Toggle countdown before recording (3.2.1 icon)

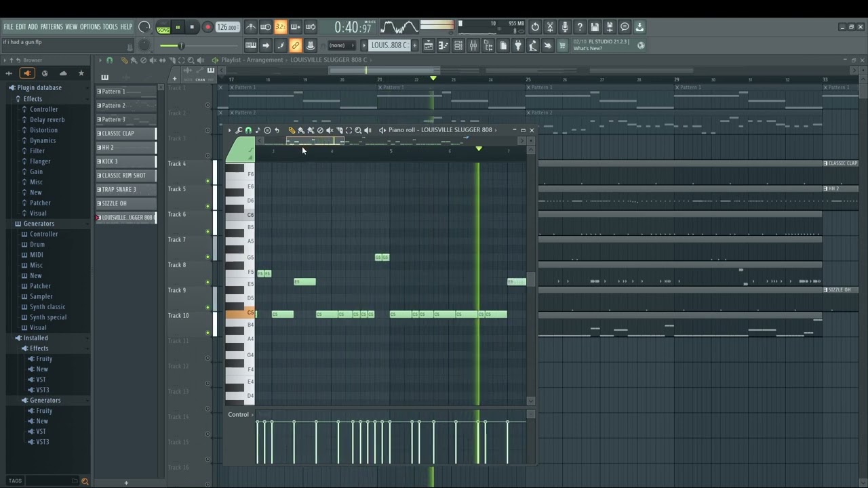tap(280, 27)
